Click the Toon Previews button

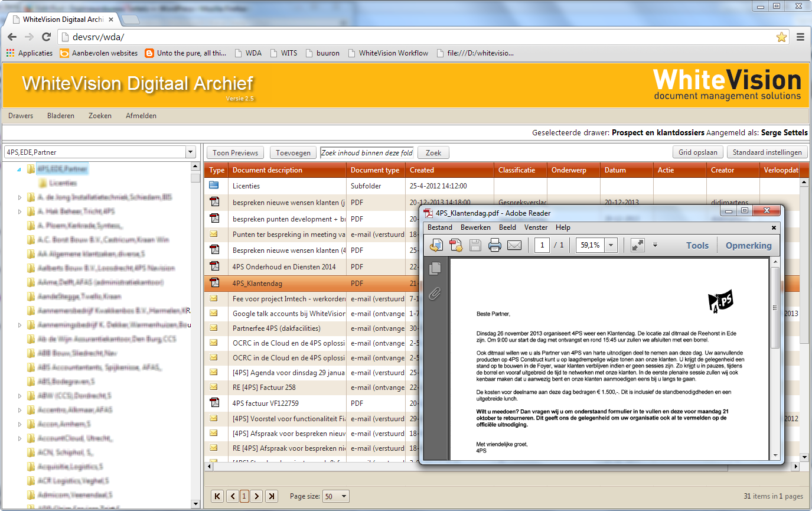[235, 152]
